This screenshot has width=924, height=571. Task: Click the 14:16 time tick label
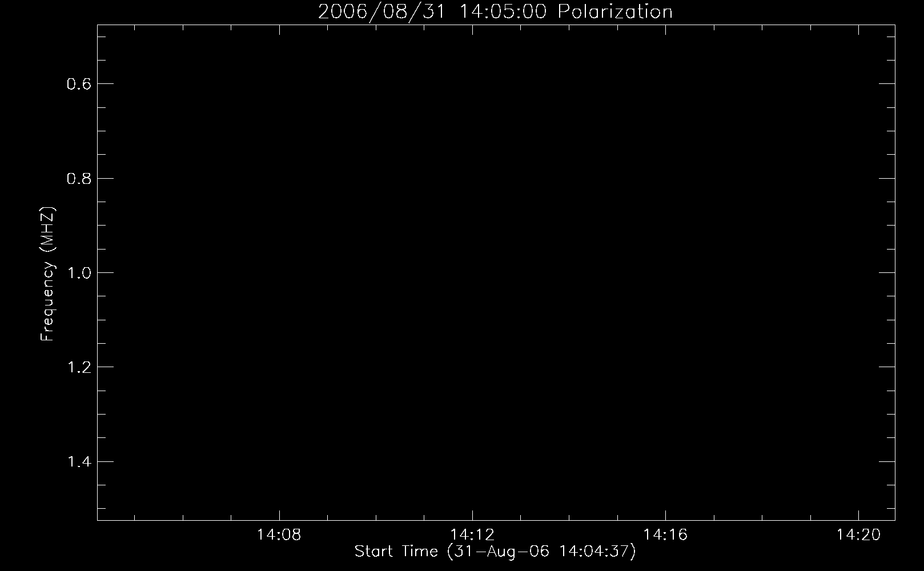(x=665, y=535)
